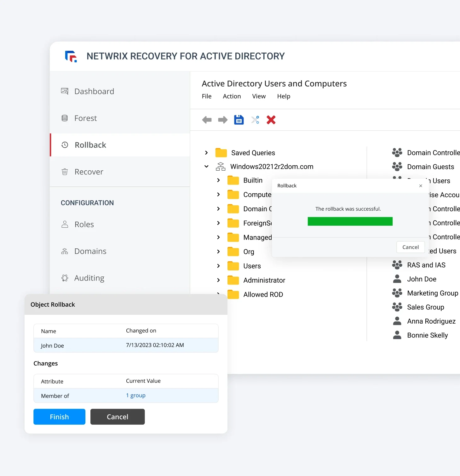Select the Saved Queries folder
The height and width of the screenshot is (476, 460).
tap(245, 153)
